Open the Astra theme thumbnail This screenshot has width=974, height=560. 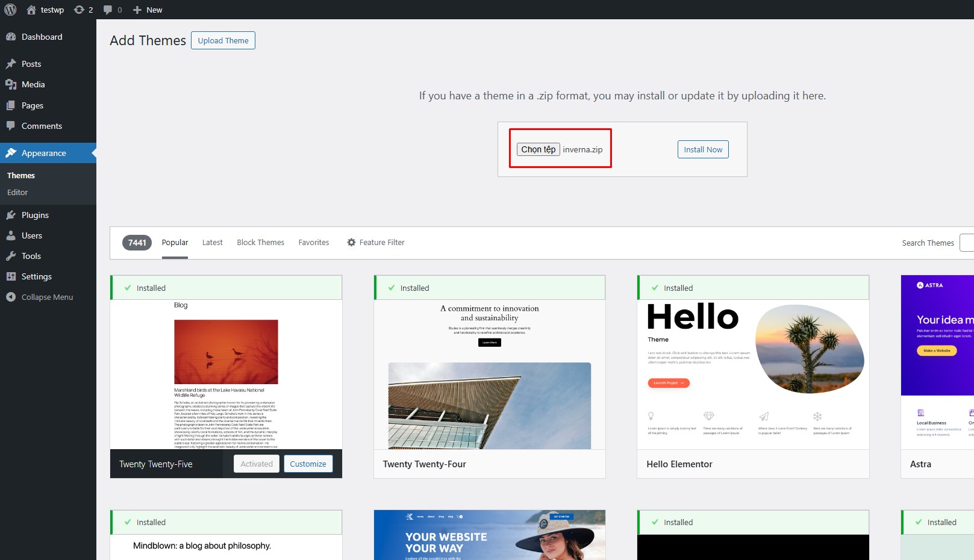(x=937, y=362)
